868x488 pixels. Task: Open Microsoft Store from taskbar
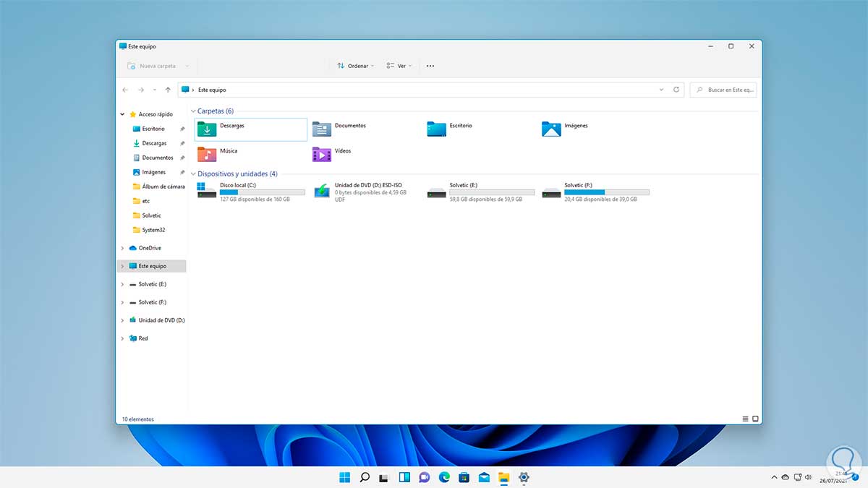coord(464,477)
